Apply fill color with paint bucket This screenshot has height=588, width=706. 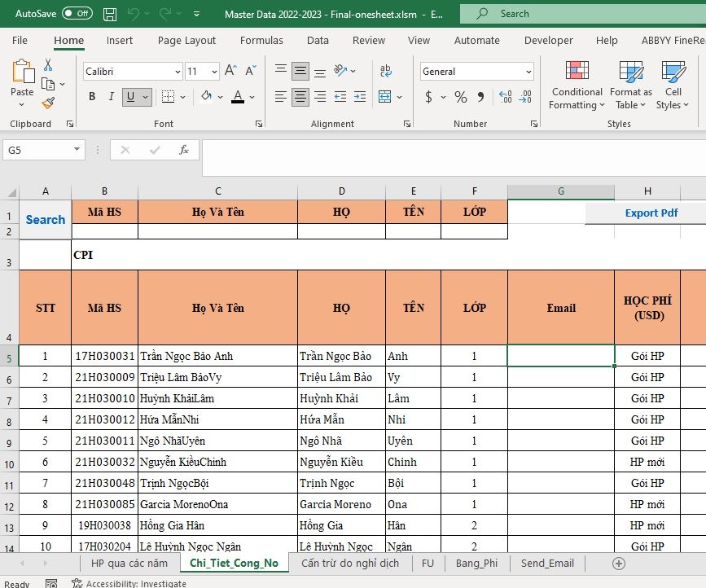[207, 96]
